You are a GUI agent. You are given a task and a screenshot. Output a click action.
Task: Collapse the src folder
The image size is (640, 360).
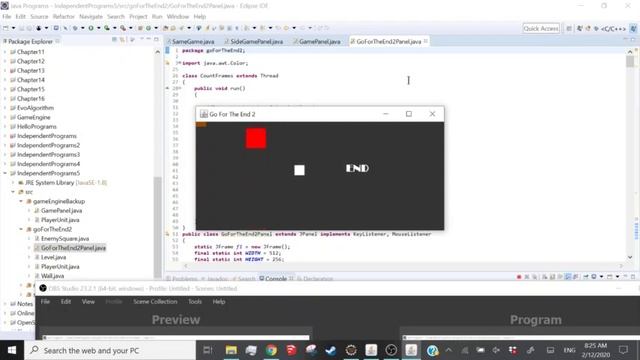pyautogui.click(x=13, y=192)
